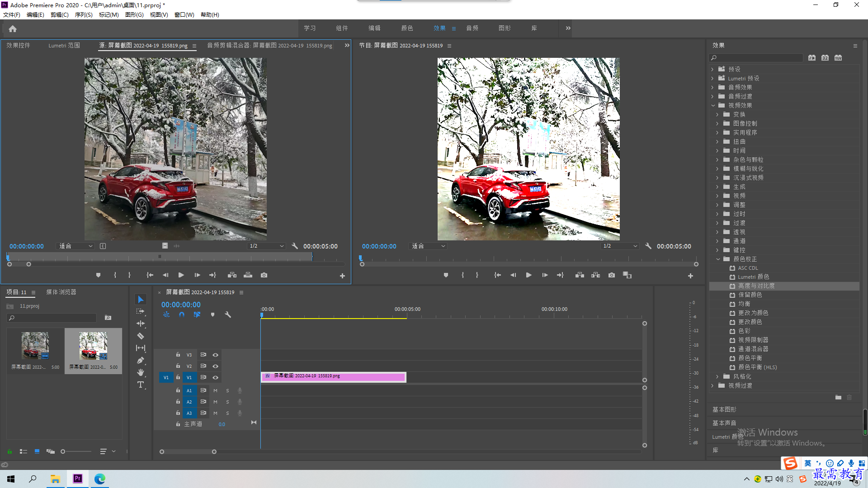Open Source monitor zoom level dropdown
Viewport: 868px width, 488px height.
(75, 246)
